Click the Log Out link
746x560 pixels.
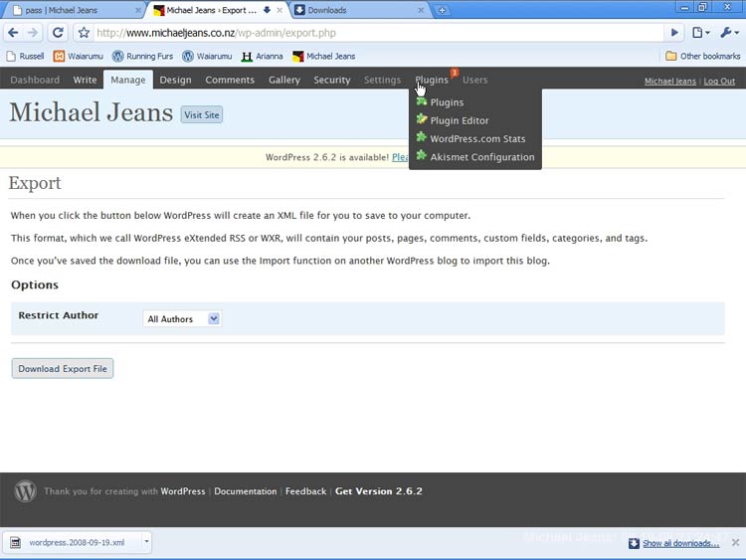(719, 81)
